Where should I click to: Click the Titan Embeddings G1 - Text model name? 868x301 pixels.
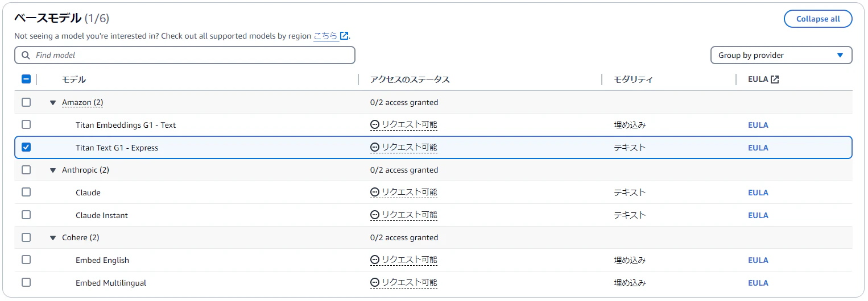click(x=126, y=125)
